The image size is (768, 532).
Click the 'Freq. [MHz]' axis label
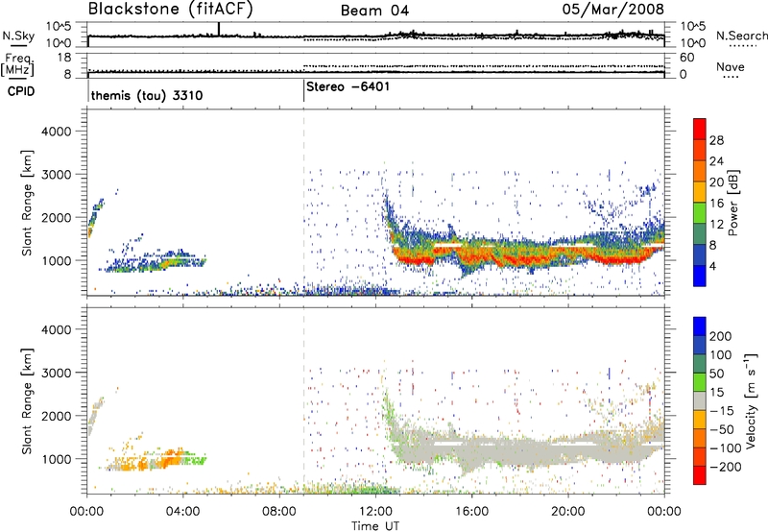19,64
